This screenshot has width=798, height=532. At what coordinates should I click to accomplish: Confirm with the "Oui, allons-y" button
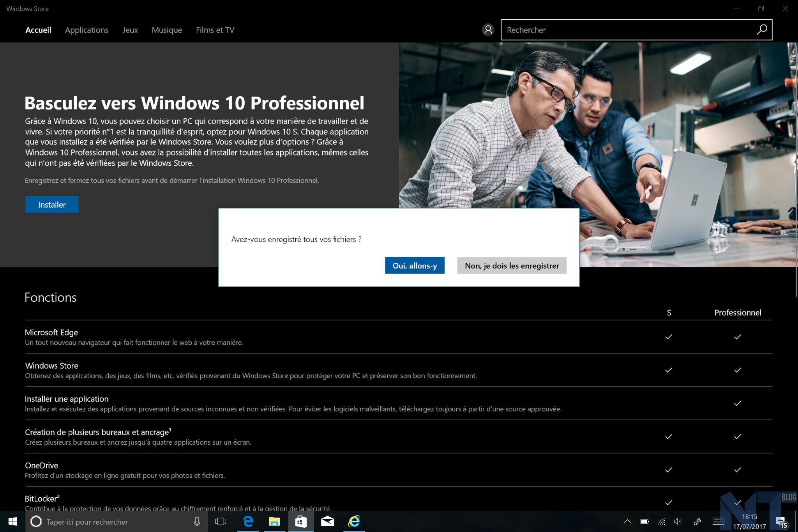click(415, 265)
